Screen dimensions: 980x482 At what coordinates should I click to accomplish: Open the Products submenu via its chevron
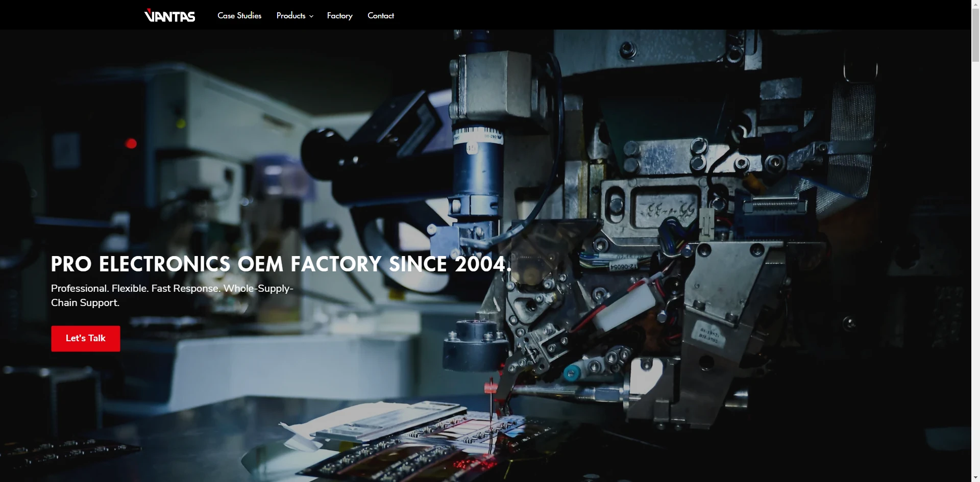(x=312, y=16)
